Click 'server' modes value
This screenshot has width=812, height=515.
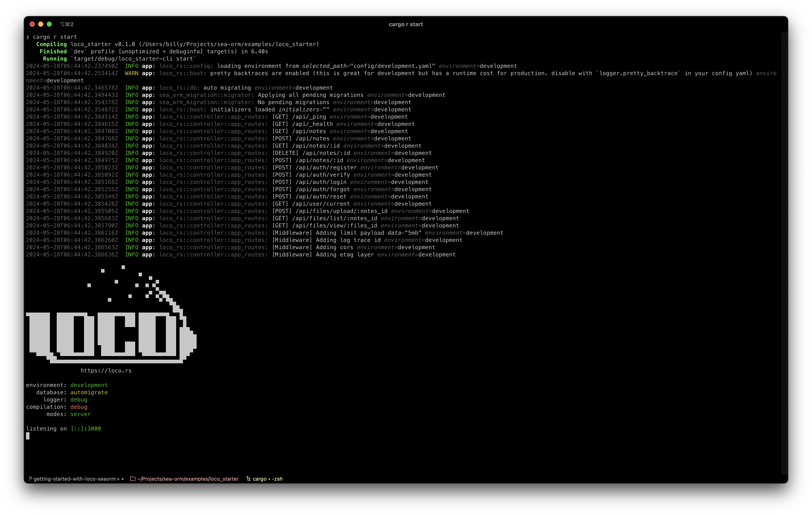[81, 414]
